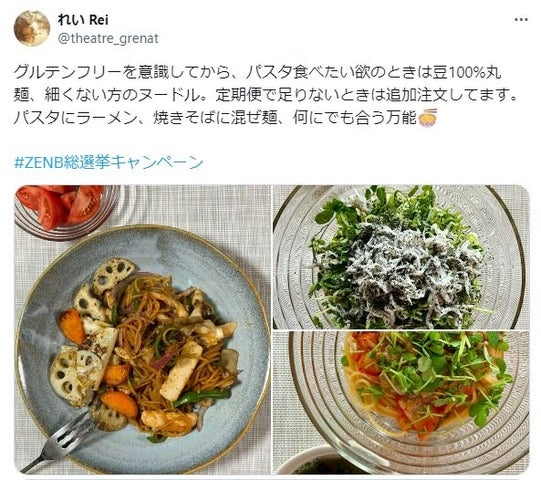Click the green pepper strip on noodle plate
The height and width of the screenshot is (480, 541).
pyautogui.click(x=202, y=397)
